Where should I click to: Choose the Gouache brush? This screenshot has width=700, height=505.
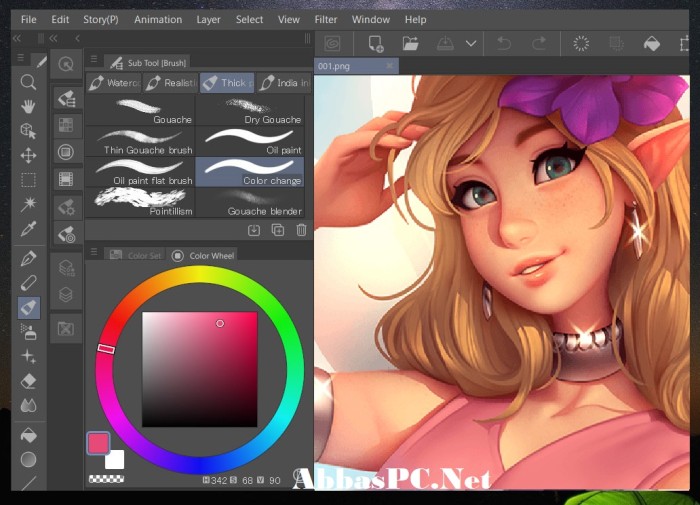(140, 111)
